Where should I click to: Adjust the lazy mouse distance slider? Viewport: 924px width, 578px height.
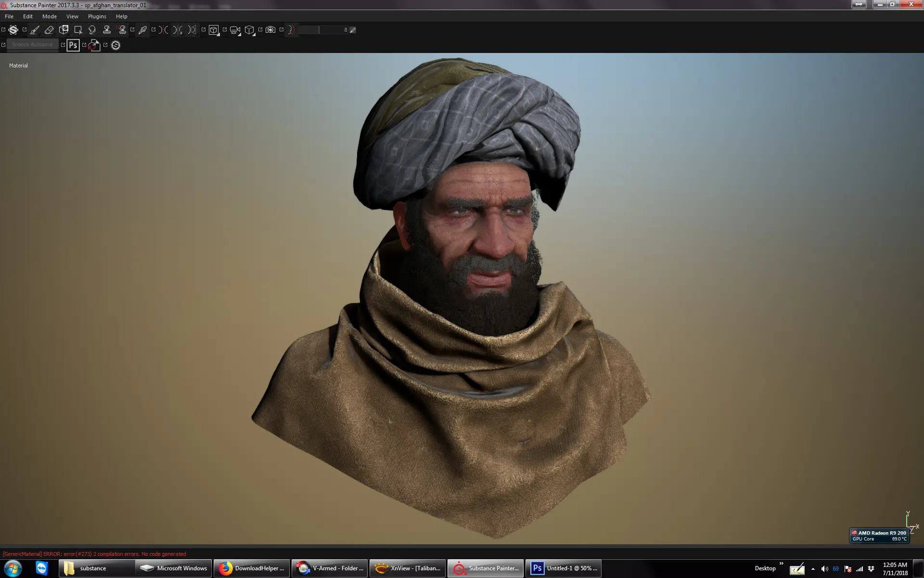click(x=319, y=30)
